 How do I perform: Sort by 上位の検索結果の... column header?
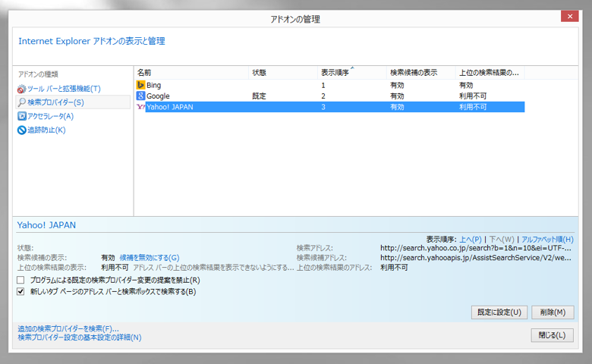coord(490,73)
